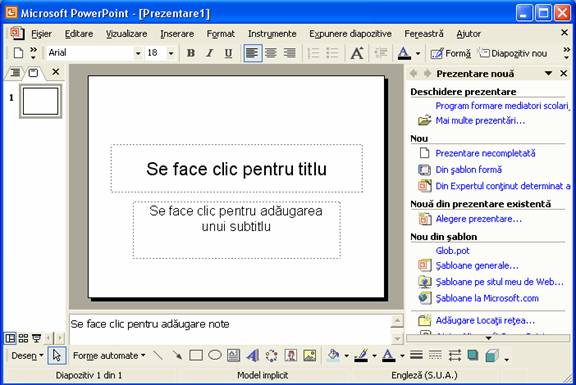
Task: Open the Inserare menu
Action: [177, 34]
